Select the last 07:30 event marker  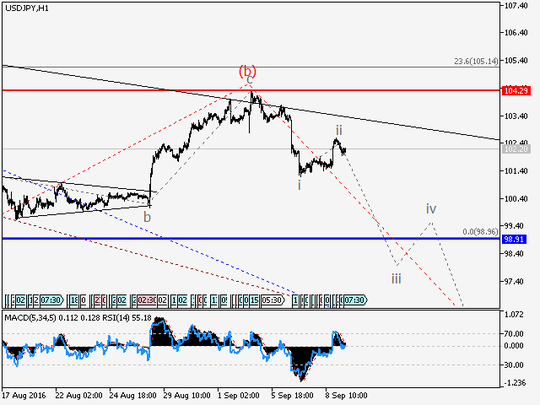(x=355, y=300)
